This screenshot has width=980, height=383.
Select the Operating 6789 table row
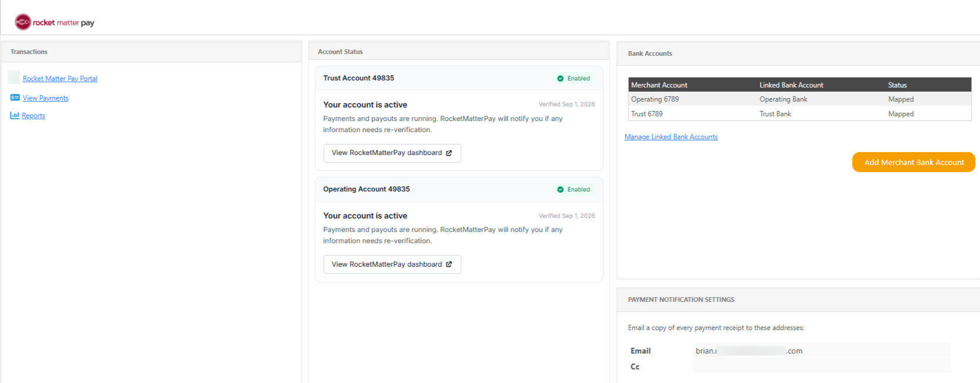pyautogui.click(x=800, y=99)
